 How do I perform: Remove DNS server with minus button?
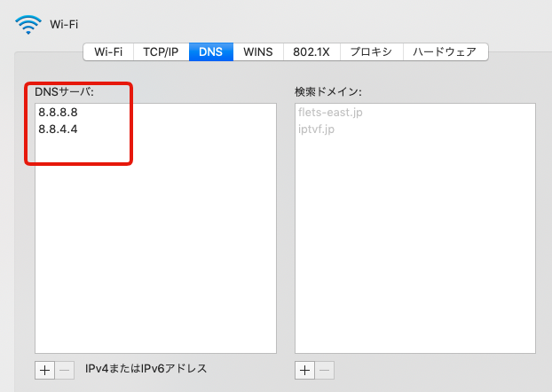(x=65, y=370)
